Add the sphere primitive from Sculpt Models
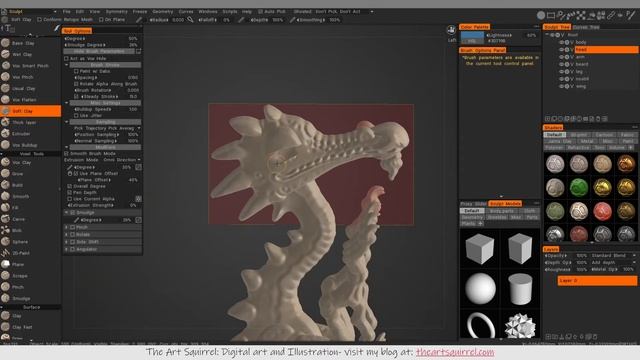Viewport: 640px width, 360px height. pos(480,289)
